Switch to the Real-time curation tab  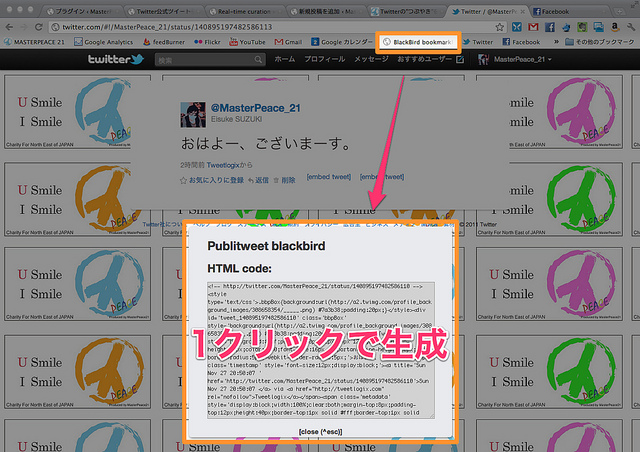point(244,11)
